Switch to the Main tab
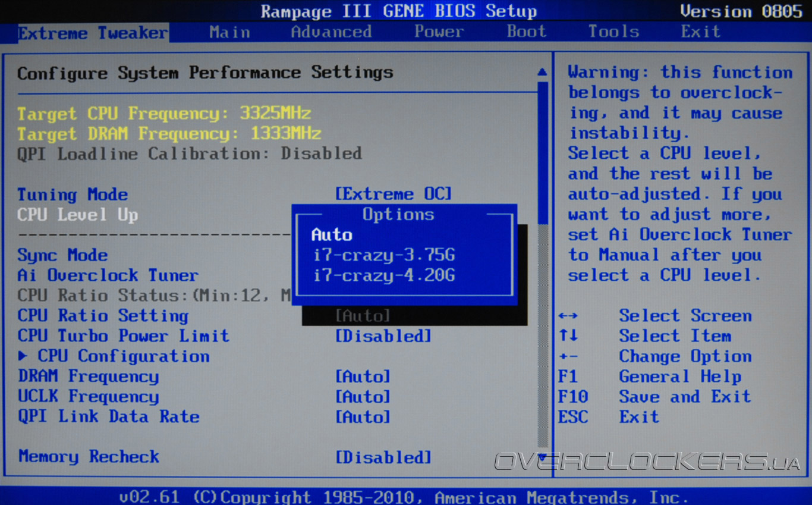Image resolution: width=812 pixels, height=505 pixels. tap(229, 32)
